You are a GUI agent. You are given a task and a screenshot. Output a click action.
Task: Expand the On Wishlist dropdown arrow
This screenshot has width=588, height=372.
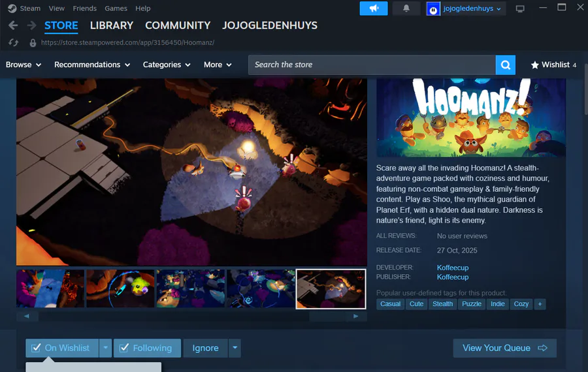coord(105,348)
